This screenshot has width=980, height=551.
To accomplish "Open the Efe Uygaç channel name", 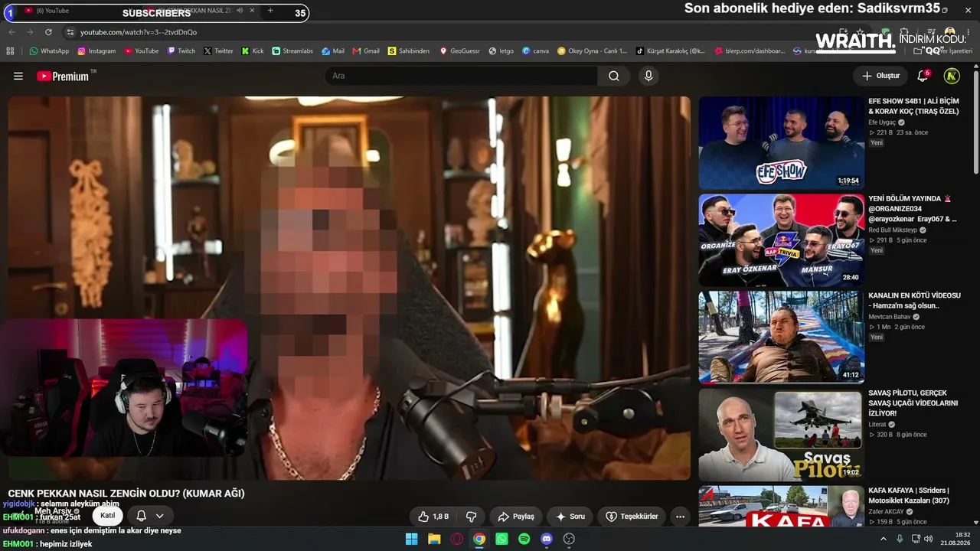I will tap(882, 122).
